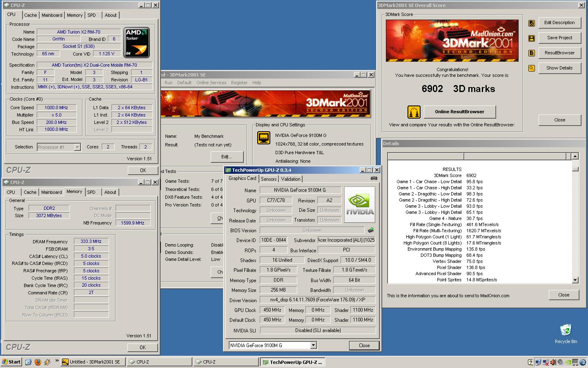Open the Run menu in 3DMark2001
Viewport: 588px width, 368px height.
tap(168, 83)
